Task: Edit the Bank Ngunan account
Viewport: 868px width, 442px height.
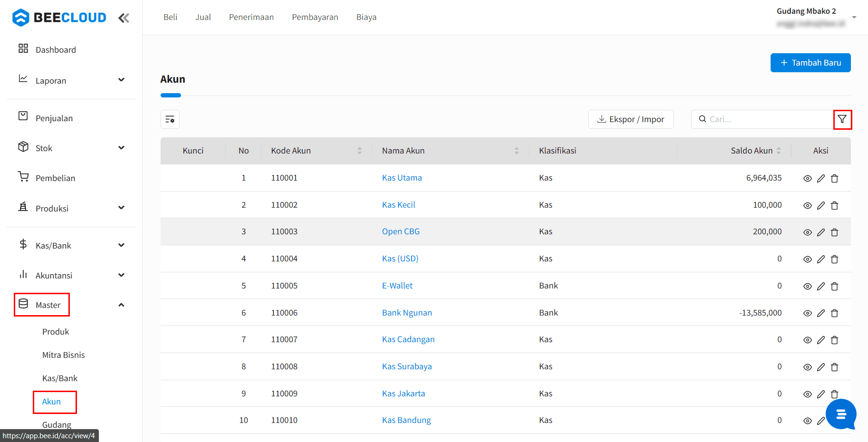Action: pos(821,313)
